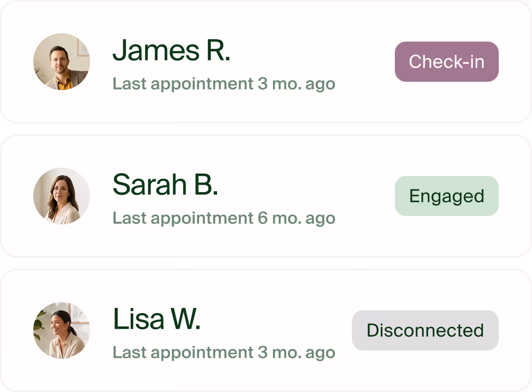Click James R.'s last appointment text
Viewport: 532px width, 392px height.
click(224, 84)
